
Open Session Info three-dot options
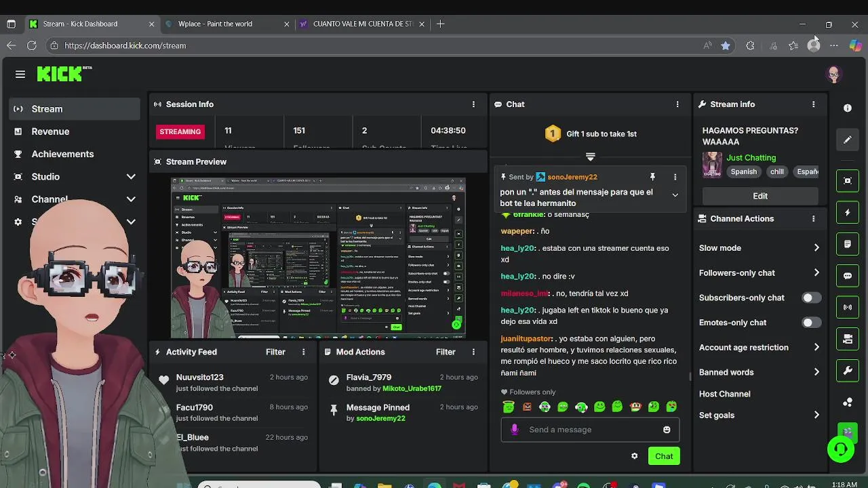(473, 104)
